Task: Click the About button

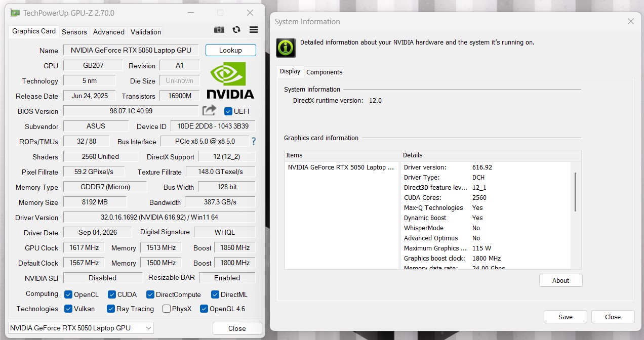Action: (x=560, y=280)
